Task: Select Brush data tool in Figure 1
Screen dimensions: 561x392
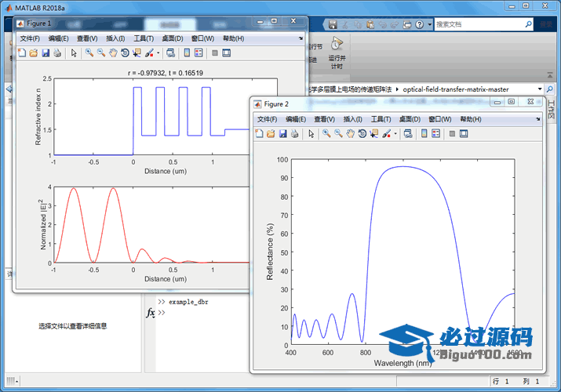Action: click(149, 53)
